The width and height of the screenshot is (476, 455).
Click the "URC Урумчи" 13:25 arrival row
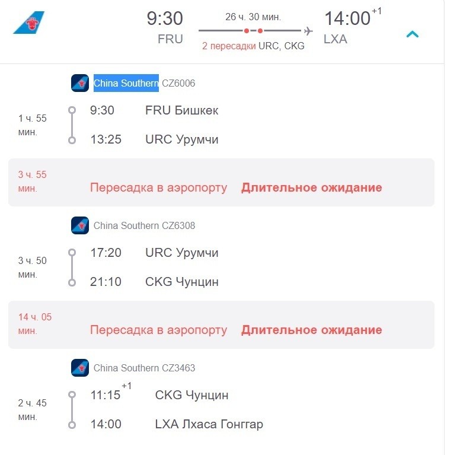coord(181,139)
